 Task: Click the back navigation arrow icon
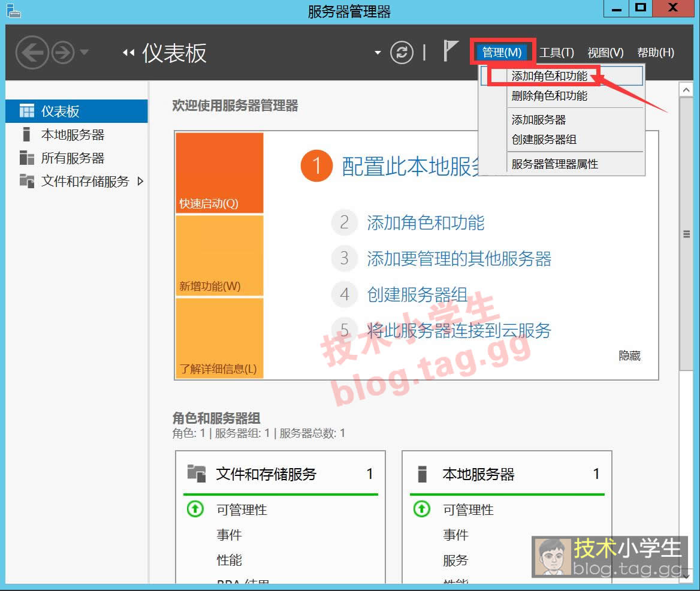32,53
